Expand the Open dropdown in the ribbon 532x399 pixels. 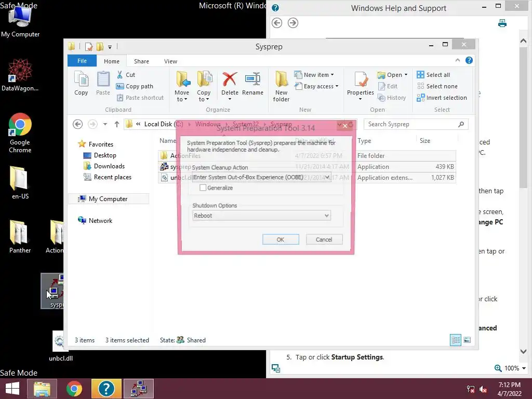click(x=392, y=75)
